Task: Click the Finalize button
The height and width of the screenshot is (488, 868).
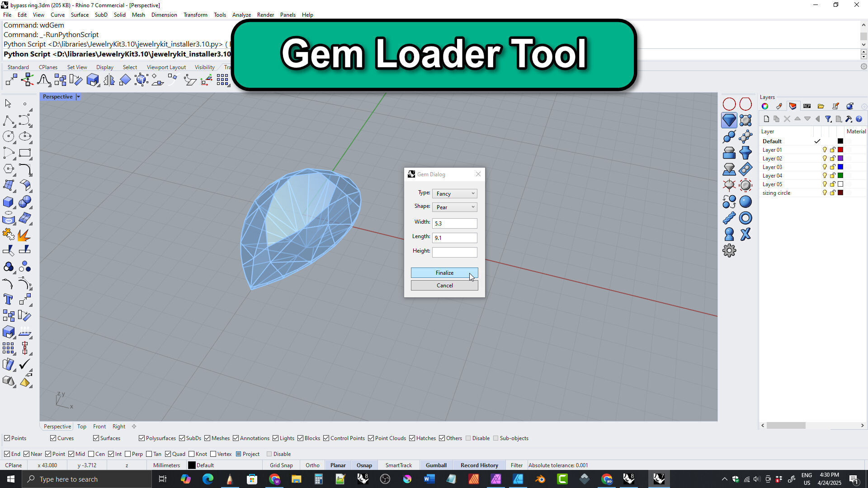Action: click(x=444, y=273)
